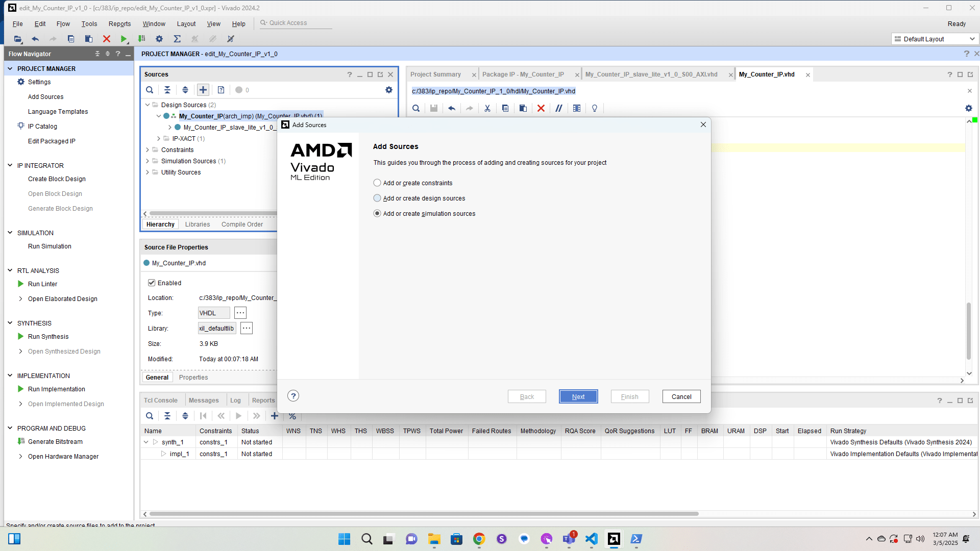Click the help question mark in Add Sources dialog
The image size is (980, 551).
tap(293, 396)
